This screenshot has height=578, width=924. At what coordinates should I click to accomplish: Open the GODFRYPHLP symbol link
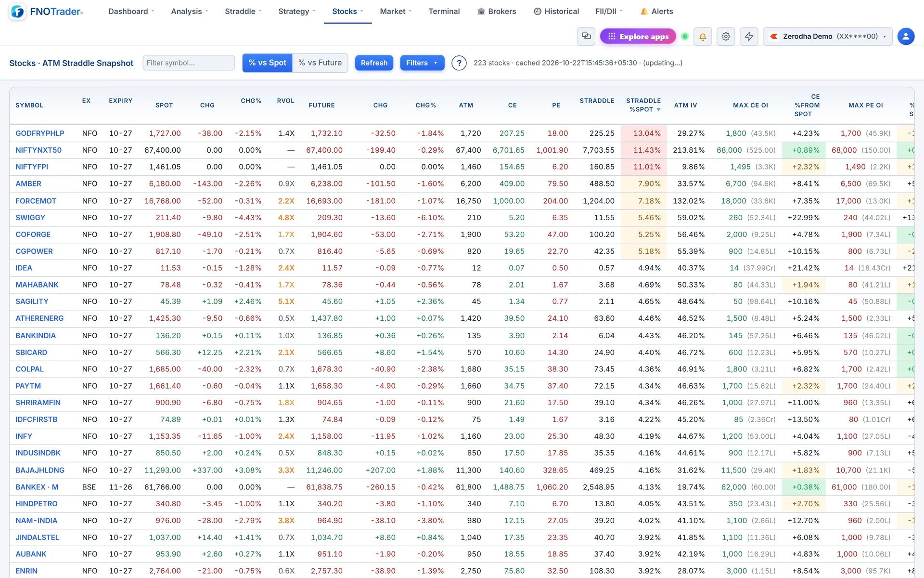click(x=40, y=133)
